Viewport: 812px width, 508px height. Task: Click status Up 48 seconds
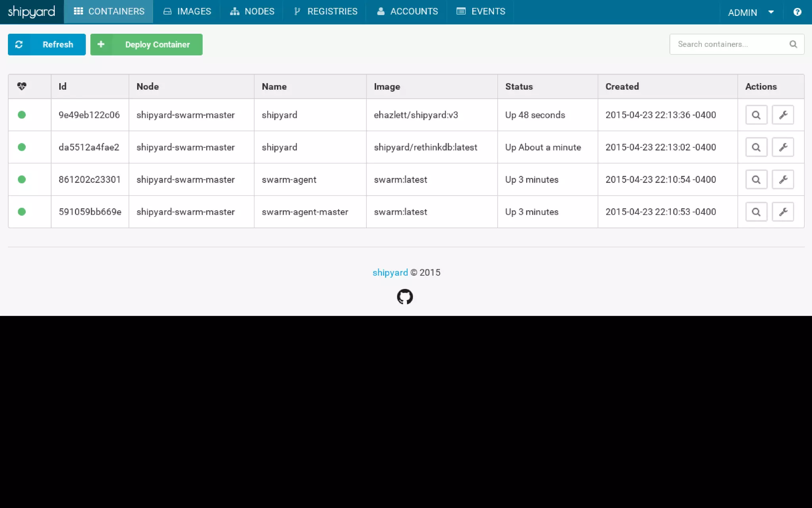click(x=535, y=115)
